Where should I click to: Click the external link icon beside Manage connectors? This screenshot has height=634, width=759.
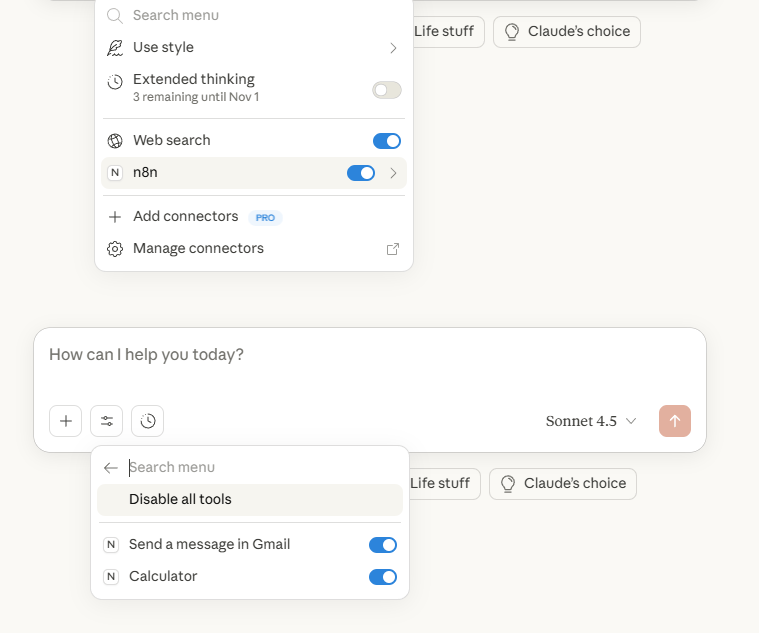click(x=393, y=249)
